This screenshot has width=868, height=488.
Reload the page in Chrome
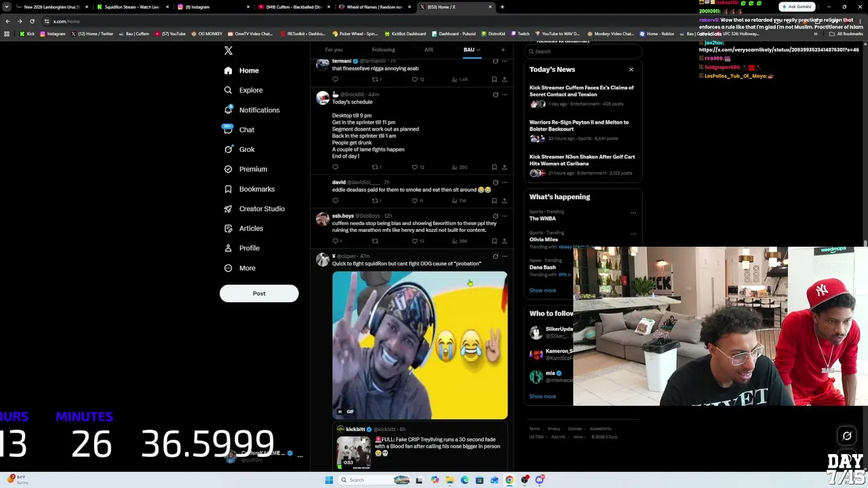coord(32,21)
